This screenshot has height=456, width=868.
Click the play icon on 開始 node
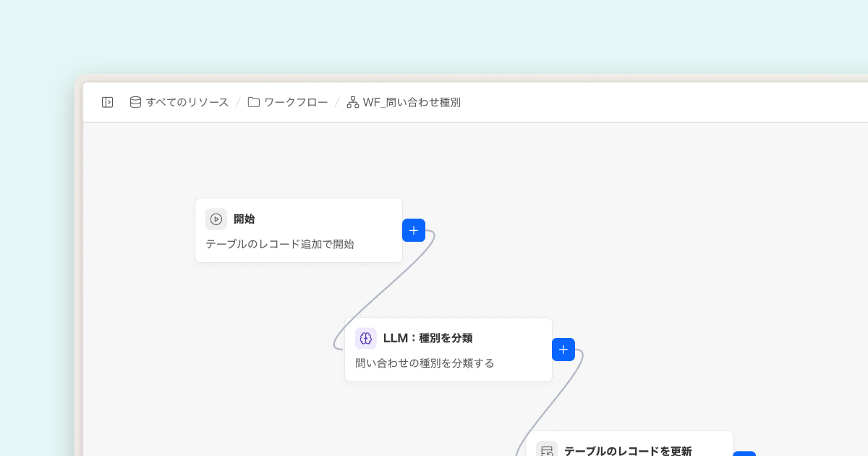click(x=216, y=219)
